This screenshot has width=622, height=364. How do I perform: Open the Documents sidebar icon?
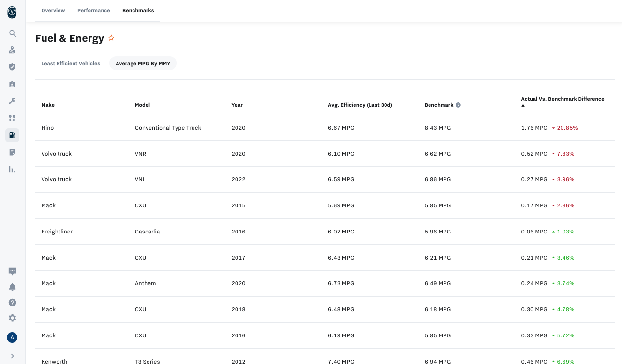[x=13, y=152]
